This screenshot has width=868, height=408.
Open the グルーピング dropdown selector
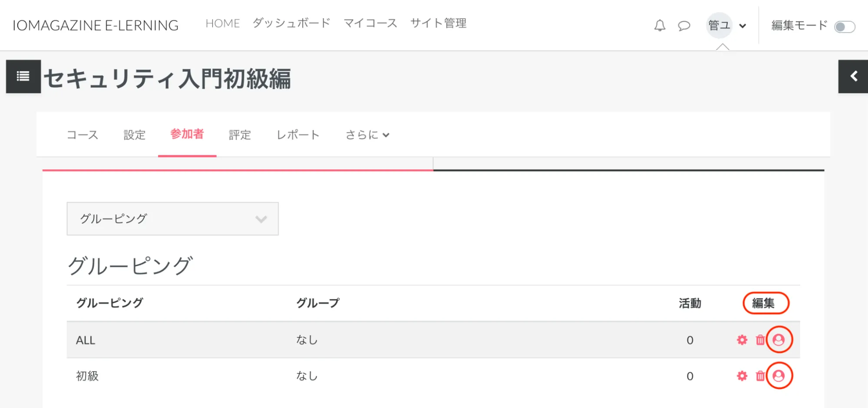click(x=172, y=219)
